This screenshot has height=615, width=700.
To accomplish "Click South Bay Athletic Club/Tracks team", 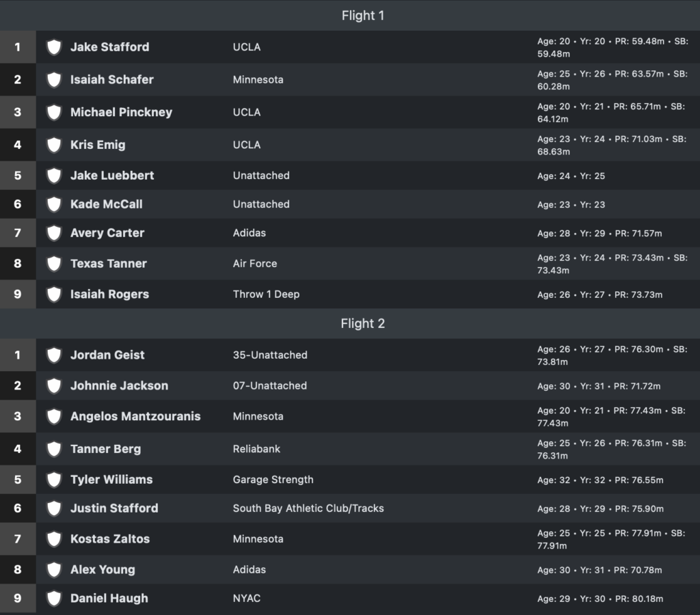I will coord(308,508).
